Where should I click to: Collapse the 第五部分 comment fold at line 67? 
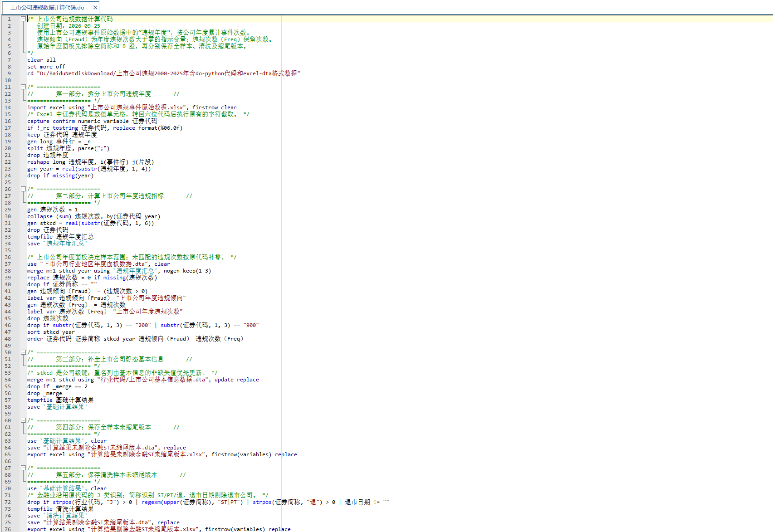(x=23, y=468)
